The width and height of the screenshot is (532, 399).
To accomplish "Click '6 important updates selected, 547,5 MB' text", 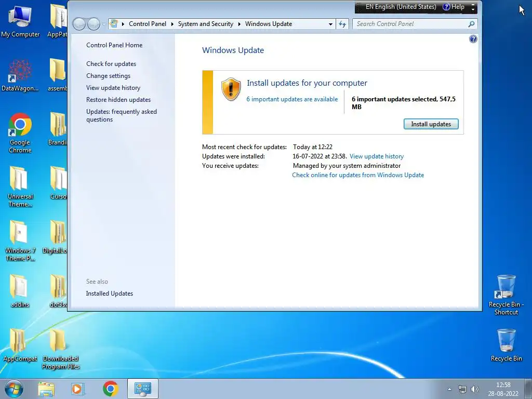I will click(x=403, y=103).
